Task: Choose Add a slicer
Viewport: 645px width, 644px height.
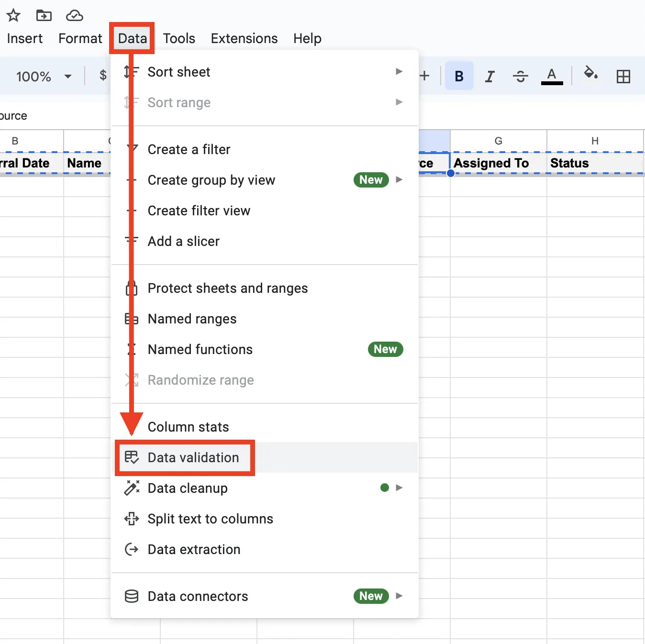Action: coord(265,241)
